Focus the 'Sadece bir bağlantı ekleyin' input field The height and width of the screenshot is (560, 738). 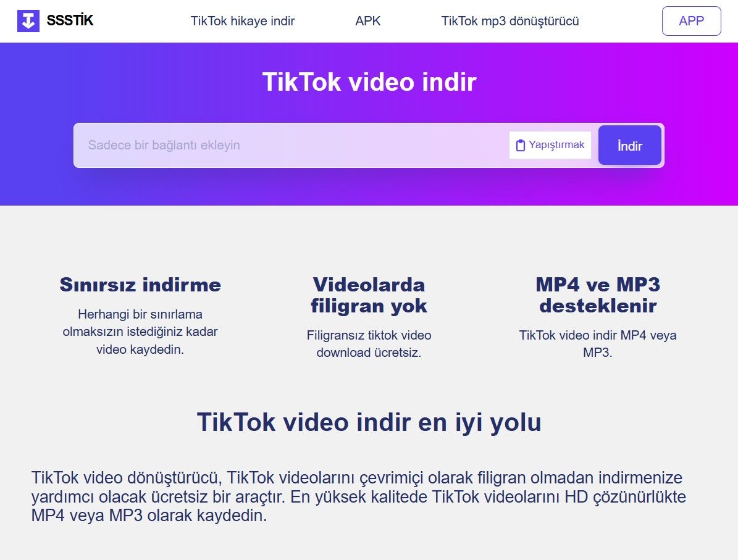[290, 146]
